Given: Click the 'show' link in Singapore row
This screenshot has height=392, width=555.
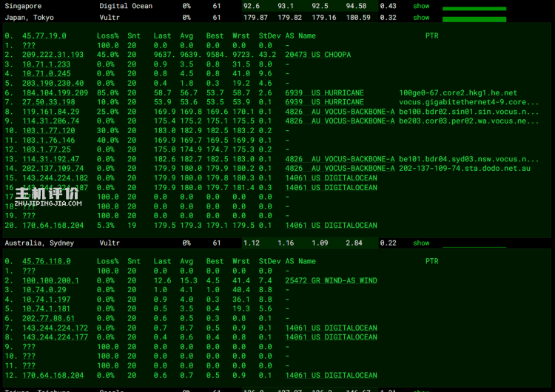Looking at the screenshot, I should pos(421,6).
